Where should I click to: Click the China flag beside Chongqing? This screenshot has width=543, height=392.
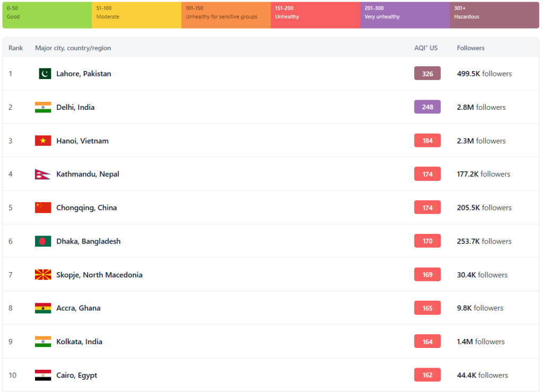coord(43,207)
